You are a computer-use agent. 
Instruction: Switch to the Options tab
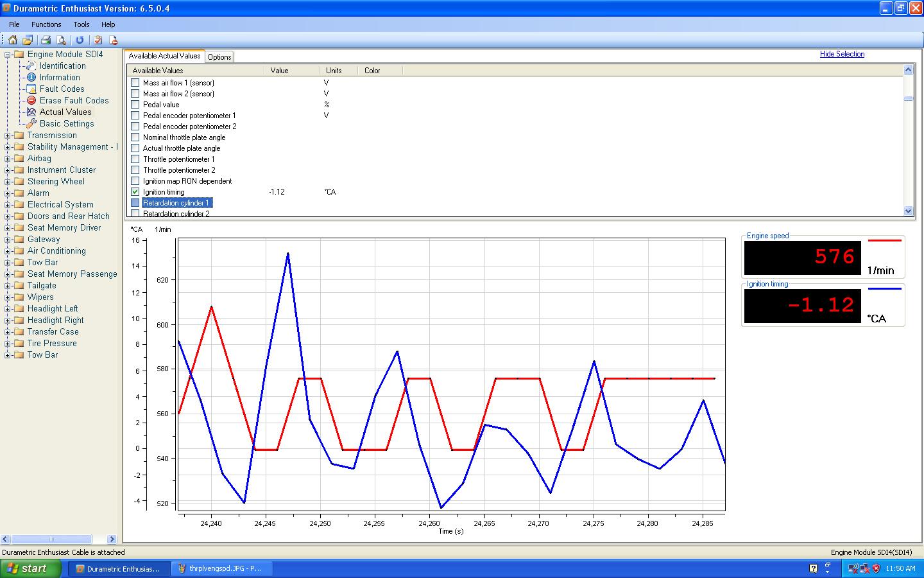point(219,57)
